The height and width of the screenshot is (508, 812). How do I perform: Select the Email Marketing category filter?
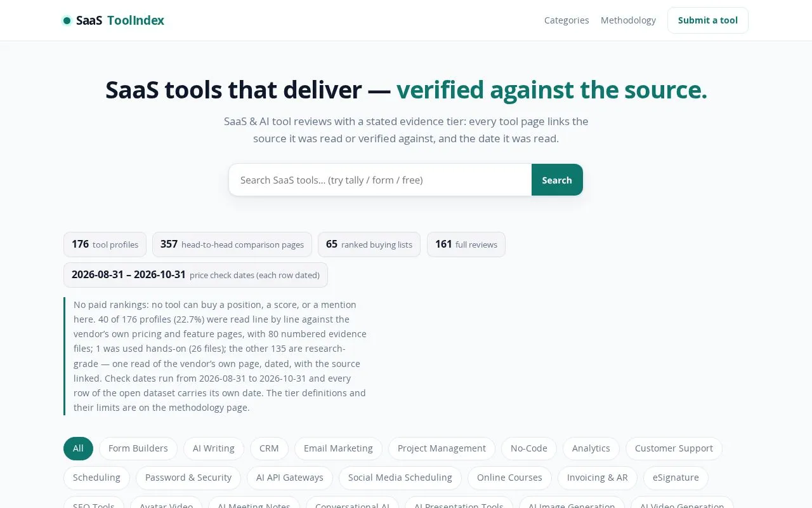pyautogui.click(x=338, y=448)
